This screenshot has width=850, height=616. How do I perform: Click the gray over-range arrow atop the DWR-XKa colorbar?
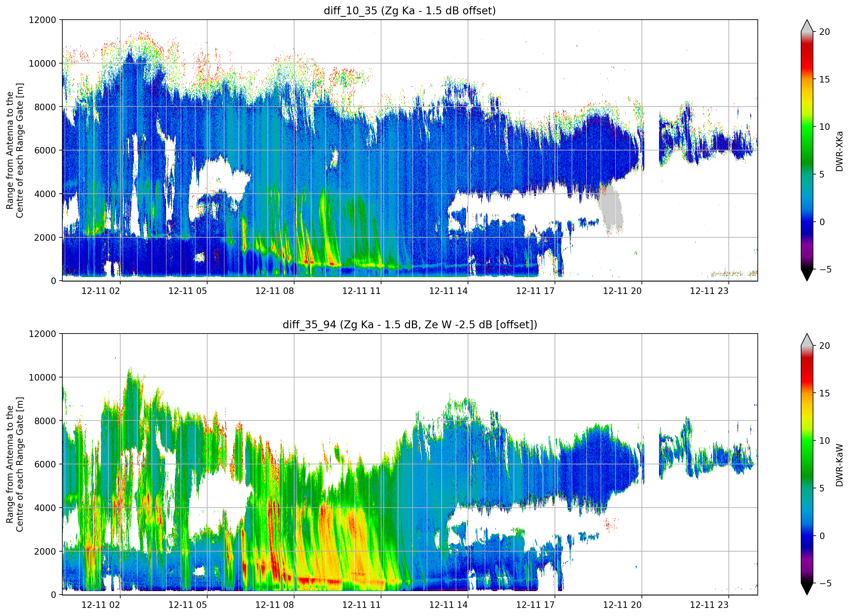807,26
